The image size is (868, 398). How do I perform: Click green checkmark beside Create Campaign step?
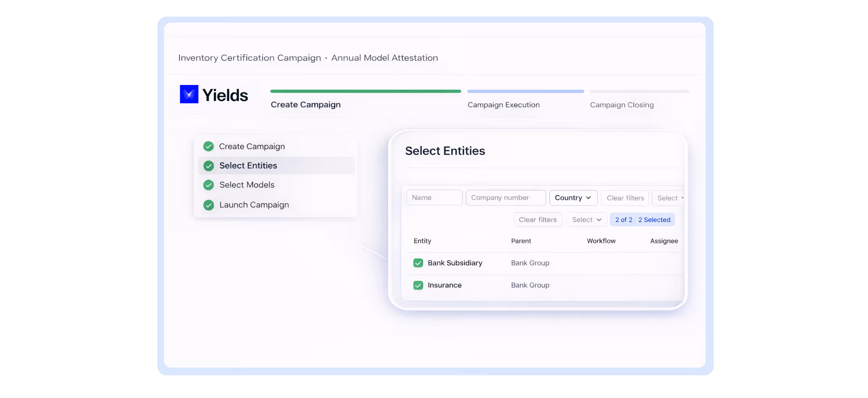tap(208, 147)
